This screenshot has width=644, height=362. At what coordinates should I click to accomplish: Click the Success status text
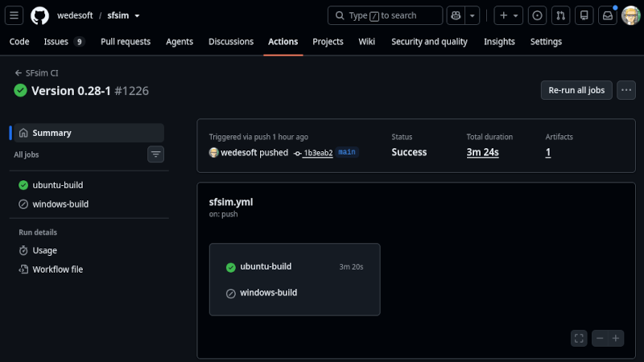click(x=409, y=152)
